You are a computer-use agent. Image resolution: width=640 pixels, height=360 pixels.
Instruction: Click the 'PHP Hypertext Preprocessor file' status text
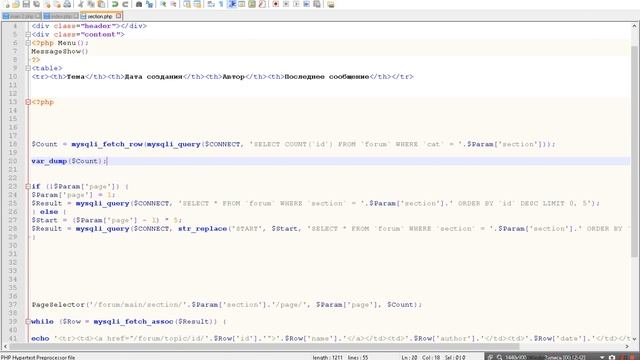(38, 357)
